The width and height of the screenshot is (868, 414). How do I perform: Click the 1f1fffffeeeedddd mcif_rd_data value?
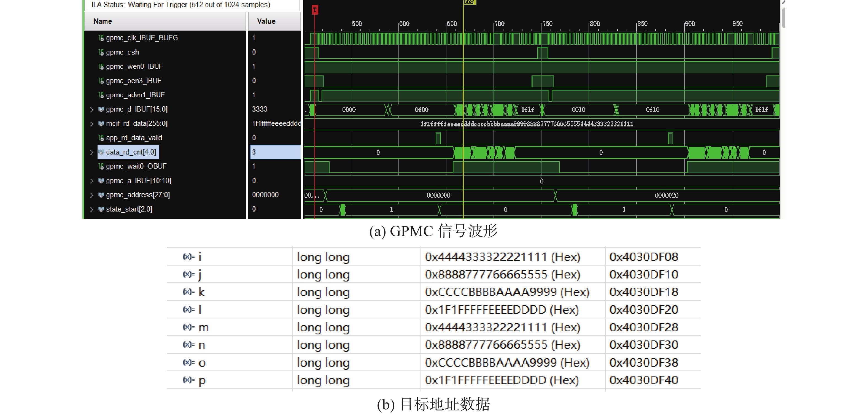[x=276, y=124]
